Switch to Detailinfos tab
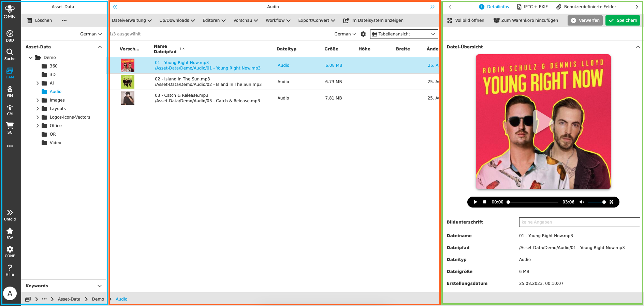The image size is (644, 306). pyautogui.click(x=494, y=7)
